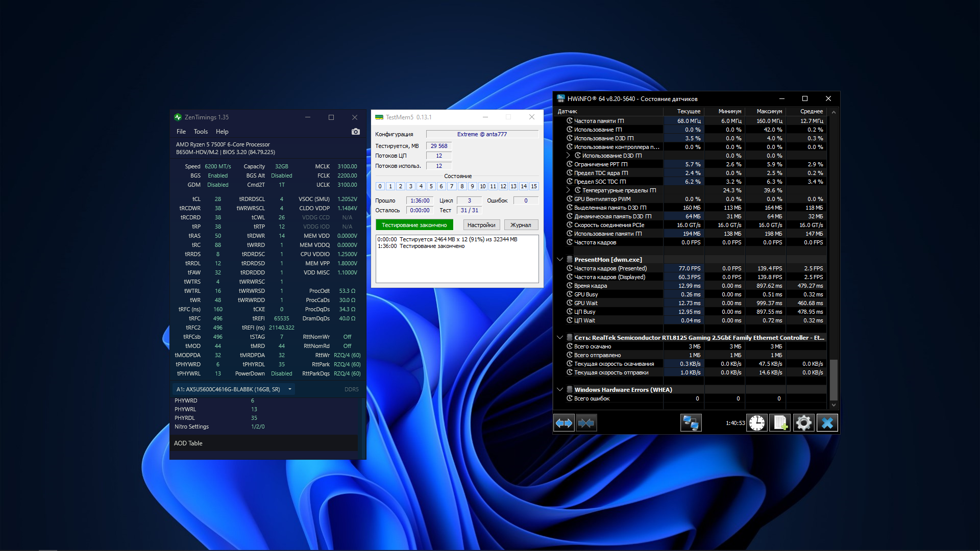
Task: Collapse PresentMon [dwm.exe] sensor group
Action: pyautogui.click(x=560, y=260)
